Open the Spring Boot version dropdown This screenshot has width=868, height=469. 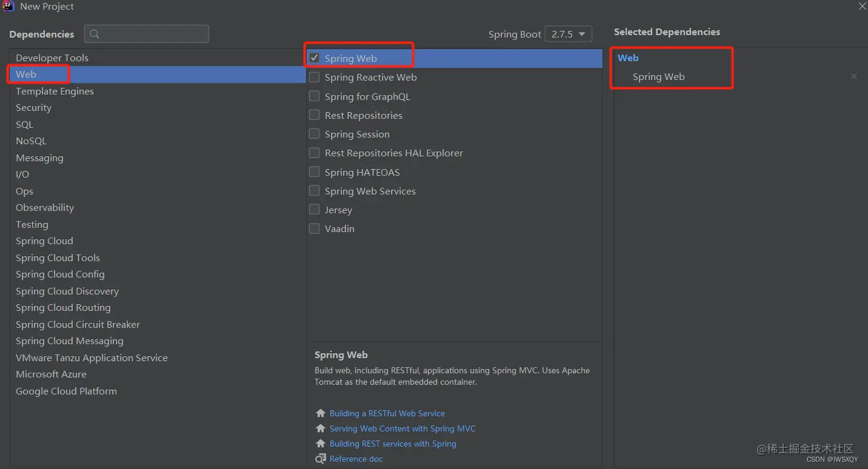point(568,34)
